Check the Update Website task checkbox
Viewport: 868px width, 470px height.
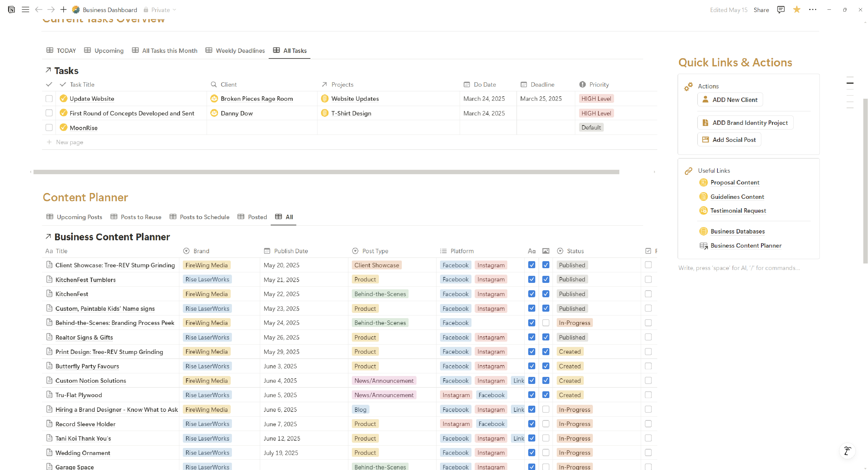(x=49, y=99)
